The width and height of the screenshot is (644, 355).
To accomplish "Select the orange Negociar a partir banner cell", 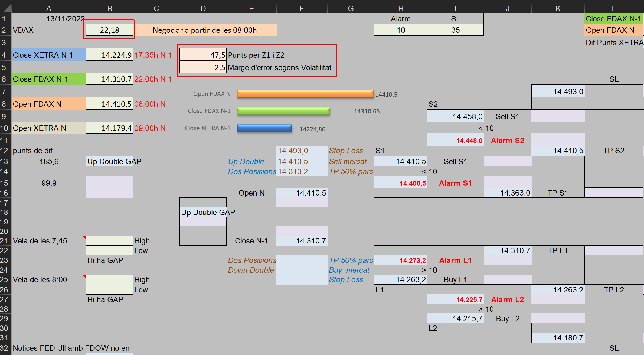I will click(x=205, y=30).
